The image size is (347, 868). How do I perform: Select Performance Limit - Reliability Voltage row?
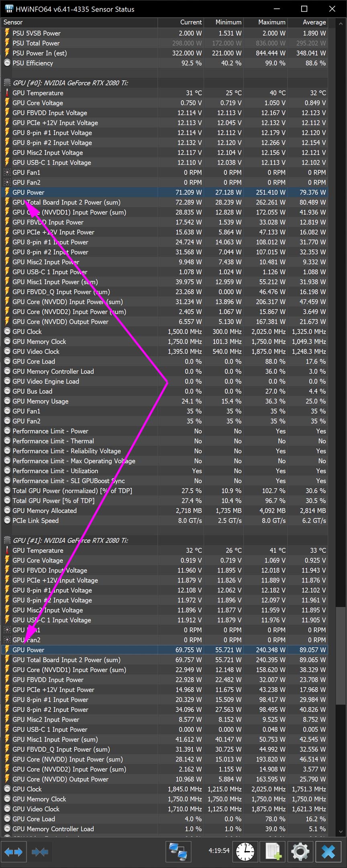click(164, 451)
